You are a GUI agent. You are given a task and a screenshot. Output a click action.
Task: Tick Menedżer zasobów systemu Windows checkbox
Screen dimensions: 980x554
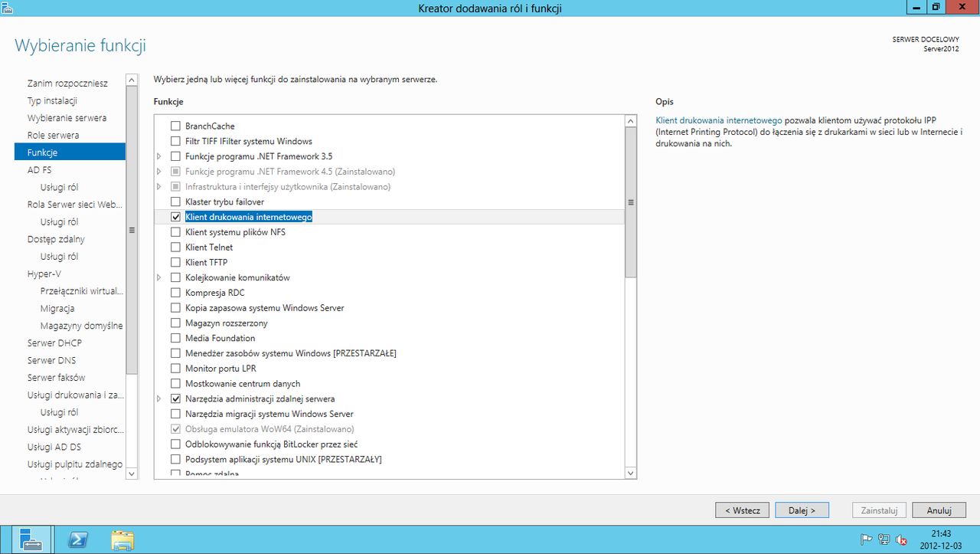[x=175, y=353]
